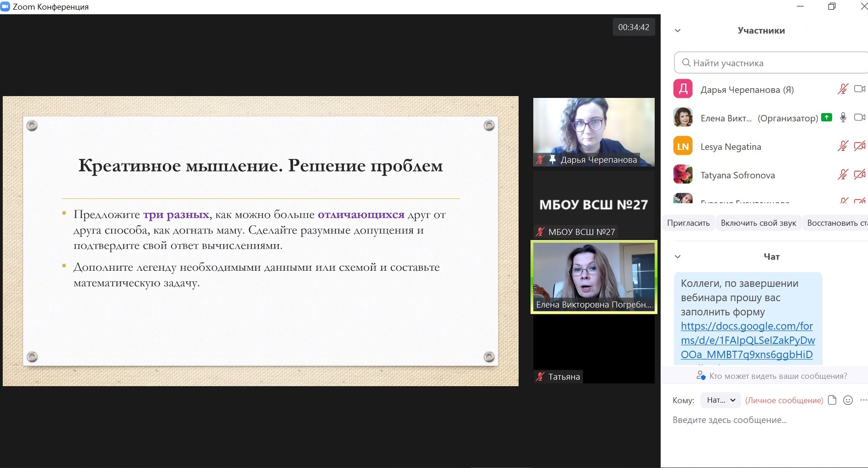Click Елена's microphone icon in participants list

(x=843, y=117)
